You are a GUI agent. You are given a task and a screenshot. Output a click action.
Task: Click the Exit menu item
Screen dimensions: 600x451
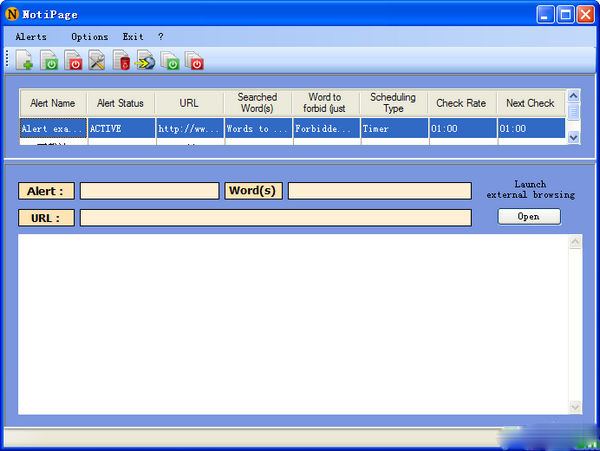(x=133, y=37)
